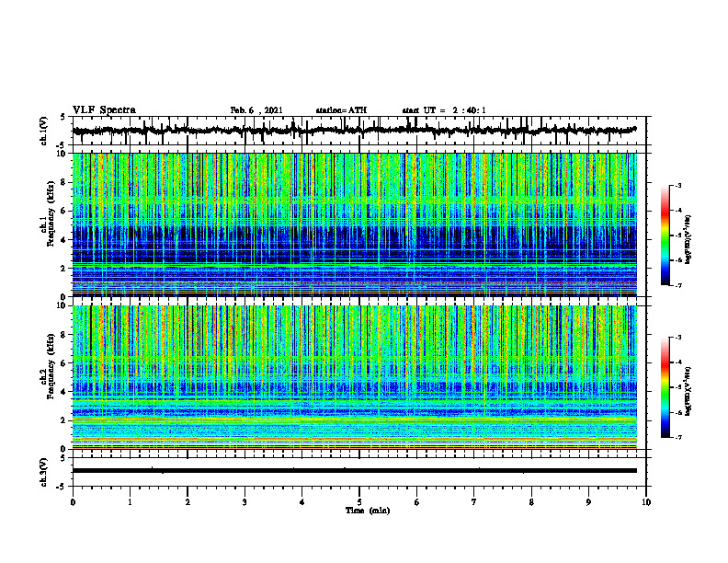Click the ch.1 spectrogram color scale bar
Screen dimensions: 728x563
(x=665, y=236)
